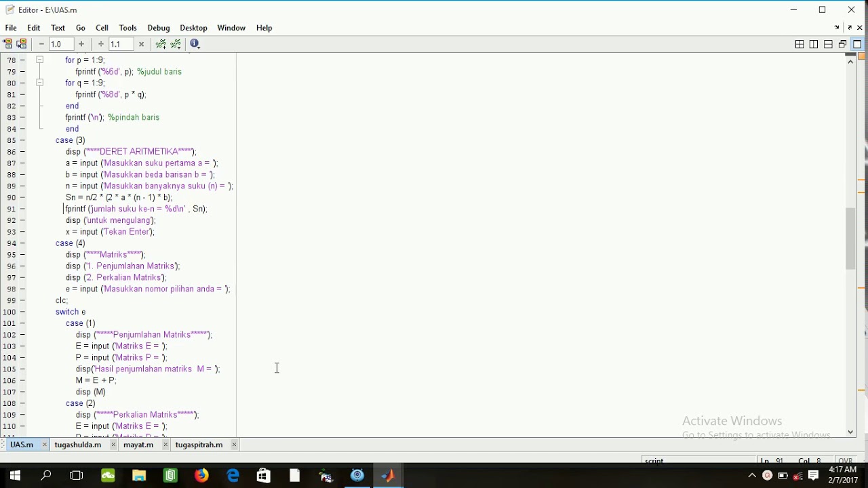
Task: Close the UAS.m tab
Action: coord(45,445)
